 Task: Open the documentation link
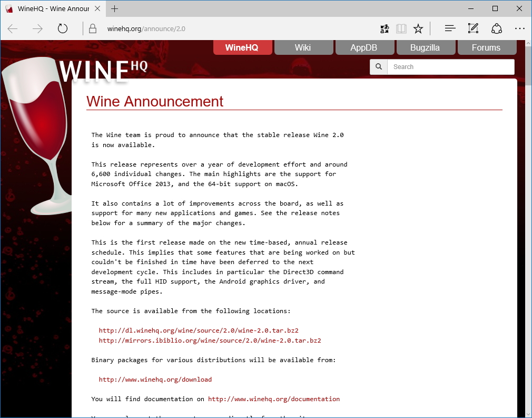(273, 399)
